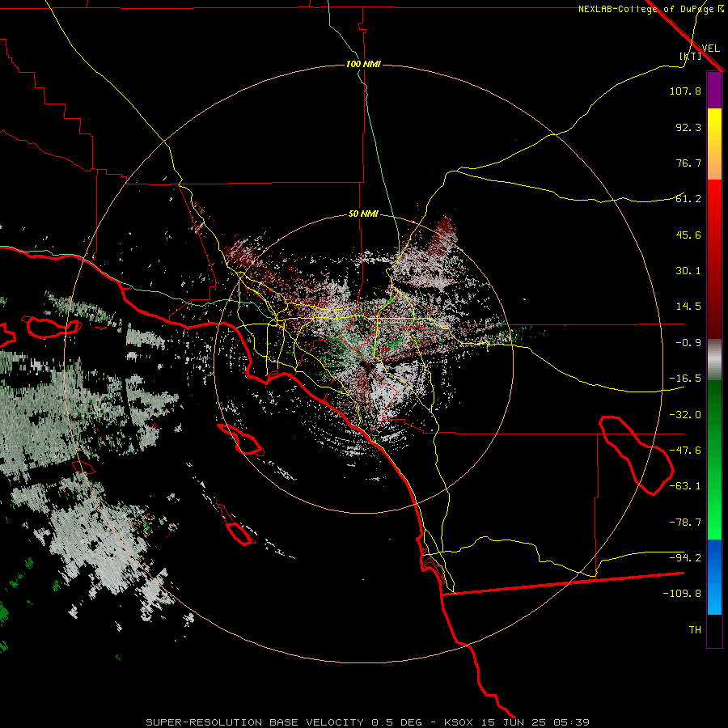Click the 30.1 velocity scale value
This screenshot has width=728, height=728.
(x=688, y=271)
